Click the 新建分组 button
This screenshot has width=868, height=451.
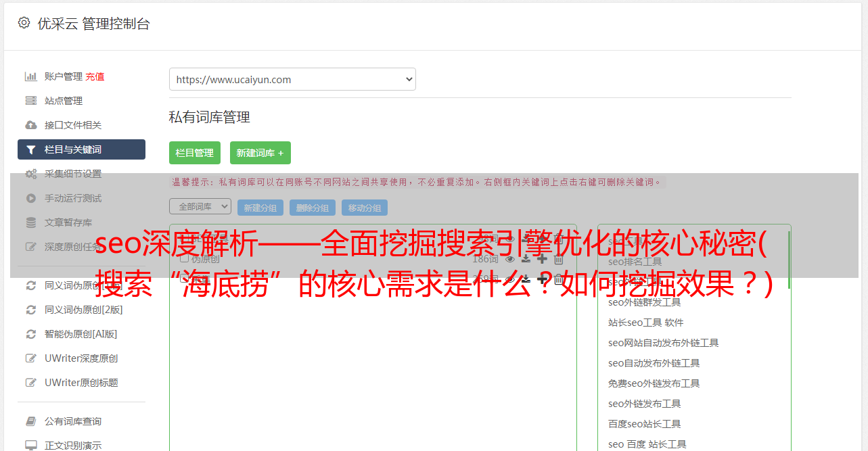coord(260,208)
